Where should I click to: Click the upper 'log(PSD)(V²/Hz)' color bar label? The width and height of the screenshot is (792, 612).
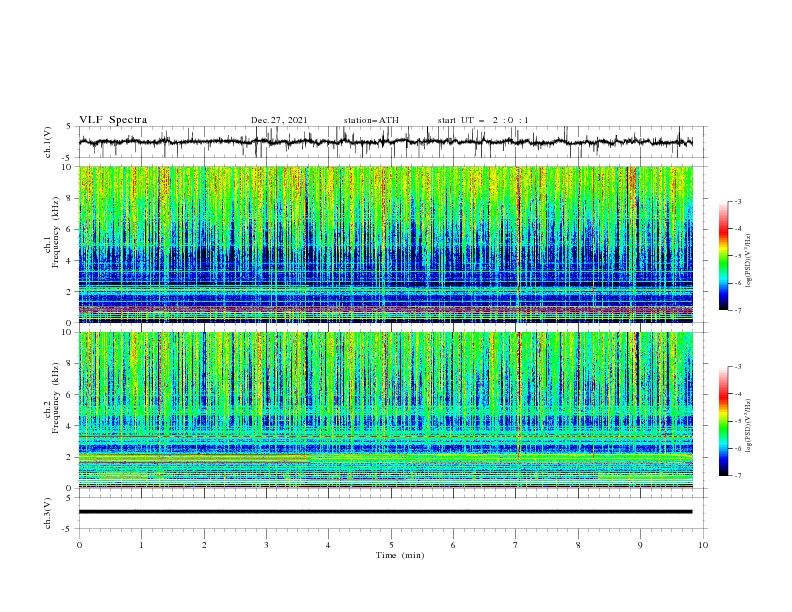(749, 261)
